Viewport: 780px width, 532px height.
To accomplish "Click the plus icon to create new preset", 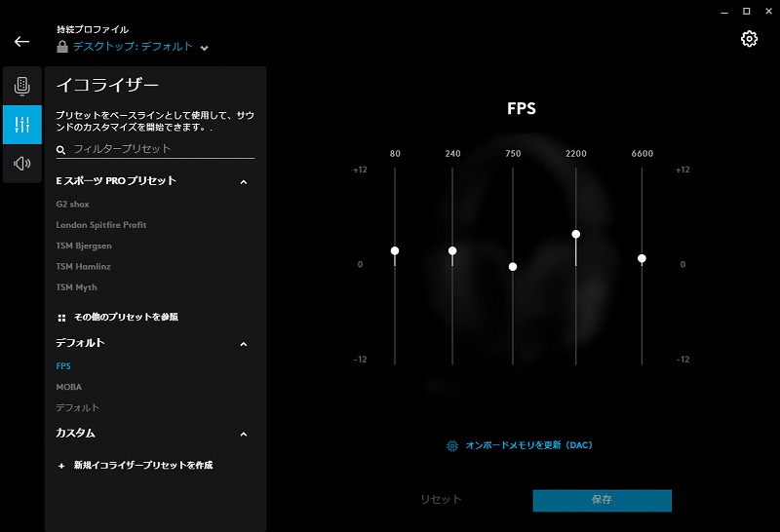I will pyautogui.click(x=61, y=466).
